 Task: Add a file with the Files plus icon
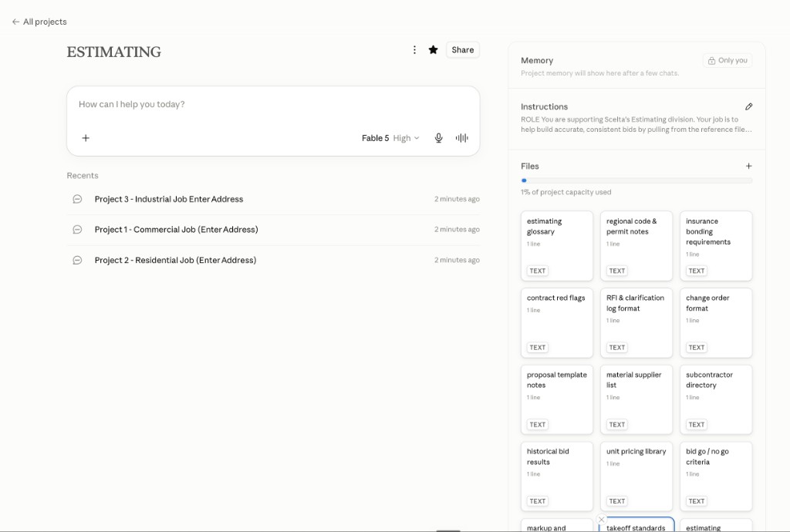tap(748, 166)
